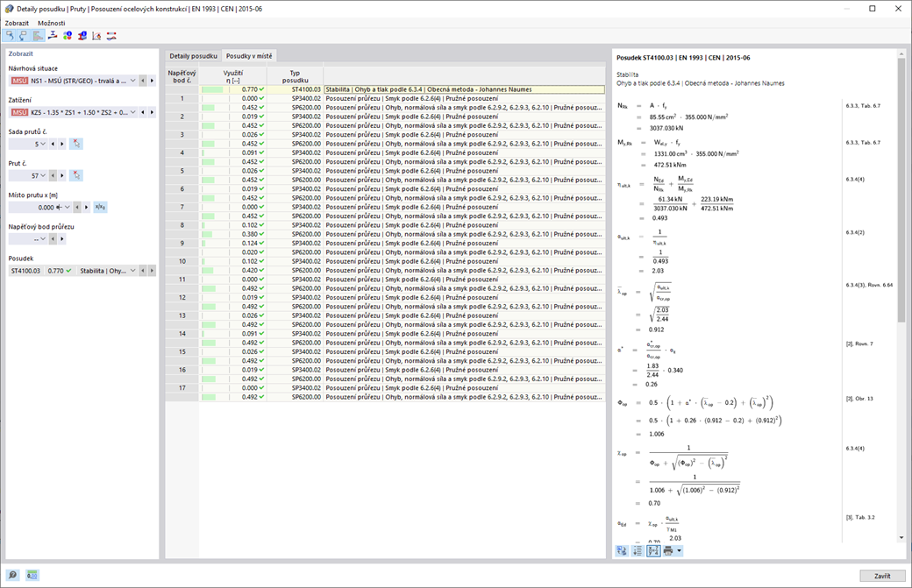Click the 0.380 utilization value
The width and height of the screenshot is (912, 588).
pyautogui.click(x=250, y=234)
